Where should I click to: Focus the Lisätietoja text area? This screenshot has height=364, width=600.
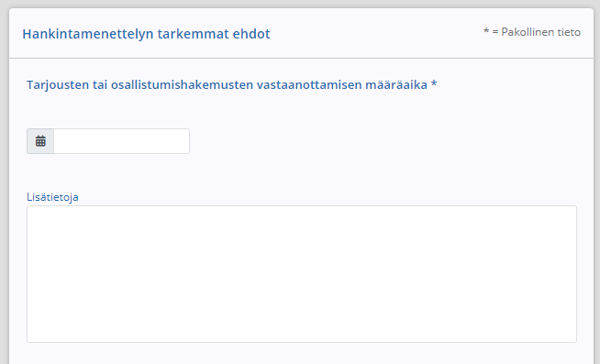tap(302, 274)
